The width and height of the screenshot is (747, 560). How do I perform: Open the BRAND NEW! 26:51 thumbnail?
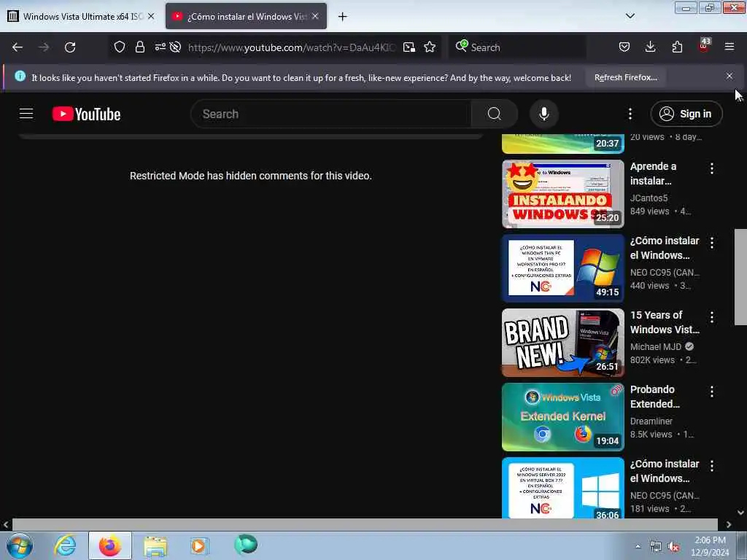[x=563, y=343]
